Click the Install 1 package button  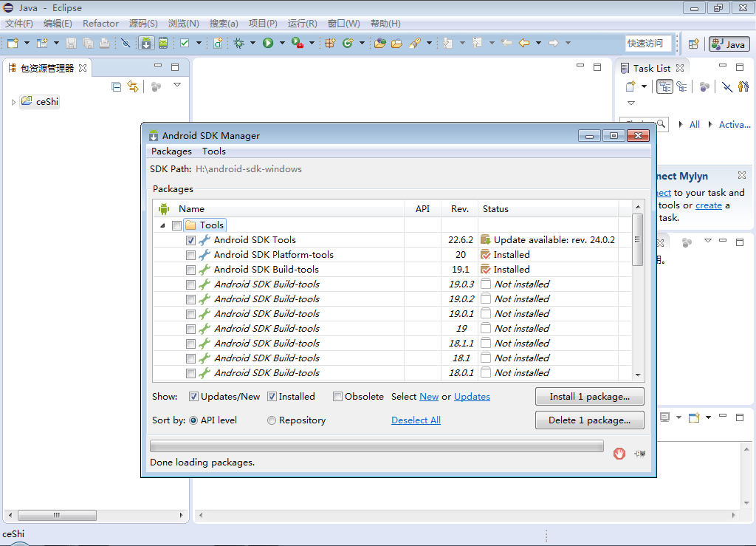pyautogui.click(x=589, y=397)
